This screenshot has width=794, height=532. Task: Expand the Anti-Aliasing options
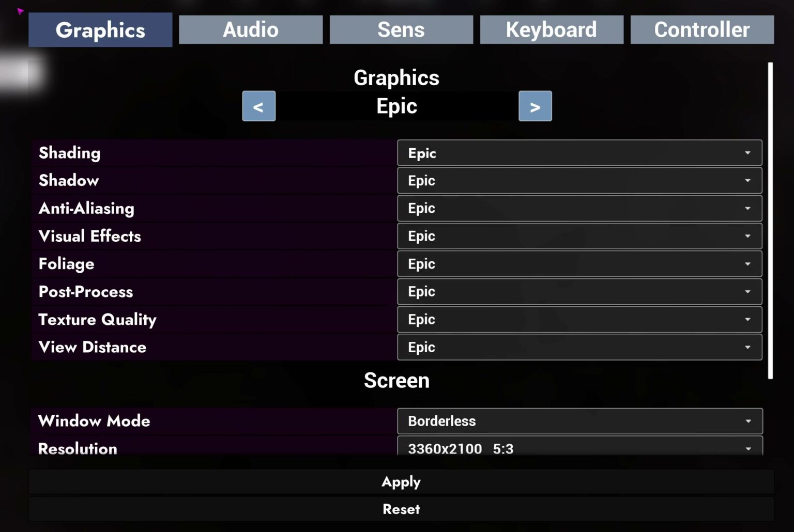[579, 208]
